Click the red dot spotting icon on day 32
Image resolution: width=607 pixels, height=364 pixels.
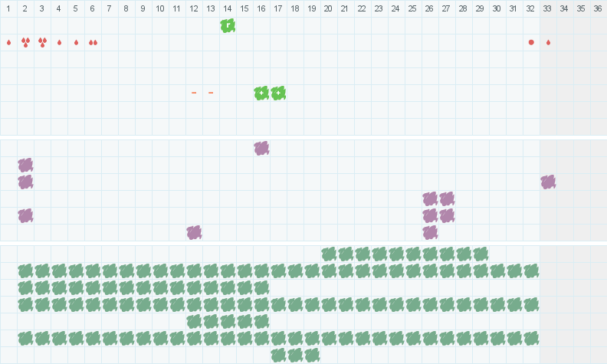[531, 42]
